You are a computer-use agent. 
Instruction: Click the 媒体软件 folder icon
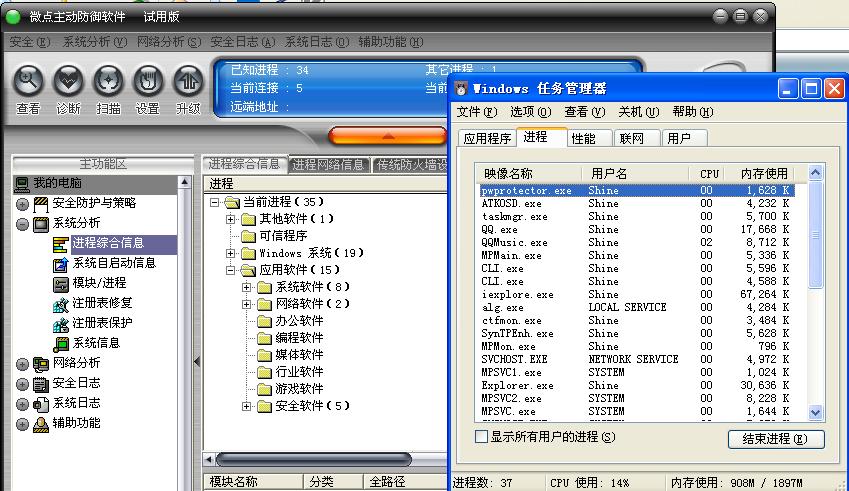click(x=265, y=355)
